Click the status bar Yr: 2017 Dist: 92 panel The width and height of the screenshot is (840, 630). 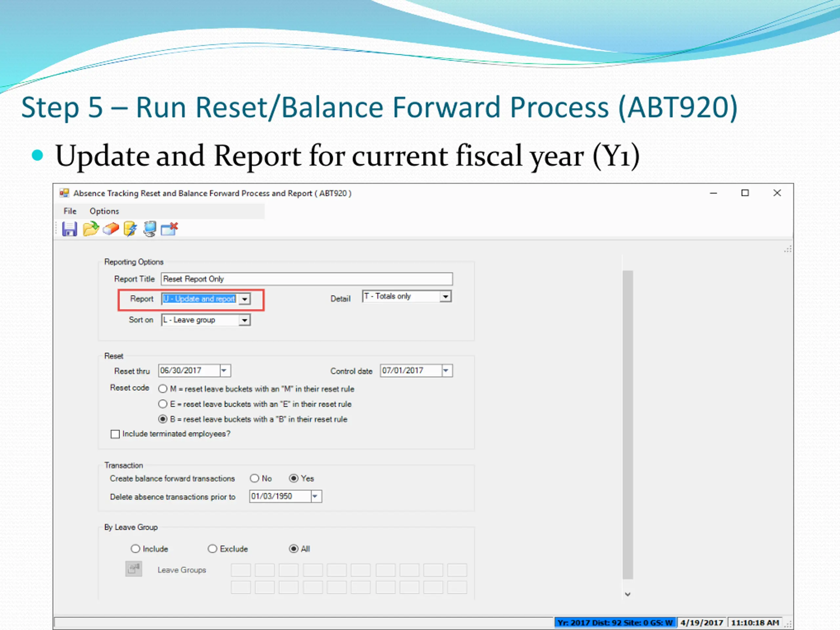[615, 623]
